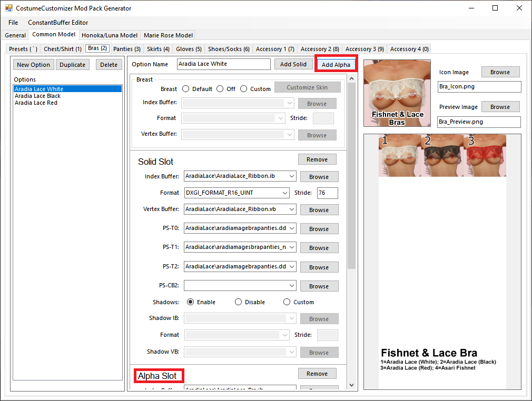The image size is (532, 401).
Task: Browse for PS-T0 texture file
Action: pyautogui.click(x=319, y=229)
